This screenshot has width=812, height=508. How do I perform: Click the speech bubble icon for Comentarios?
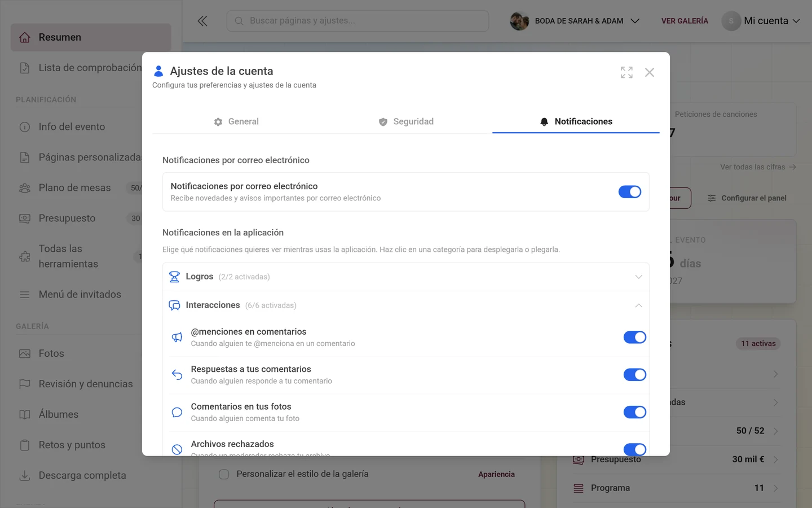(177, 412)
